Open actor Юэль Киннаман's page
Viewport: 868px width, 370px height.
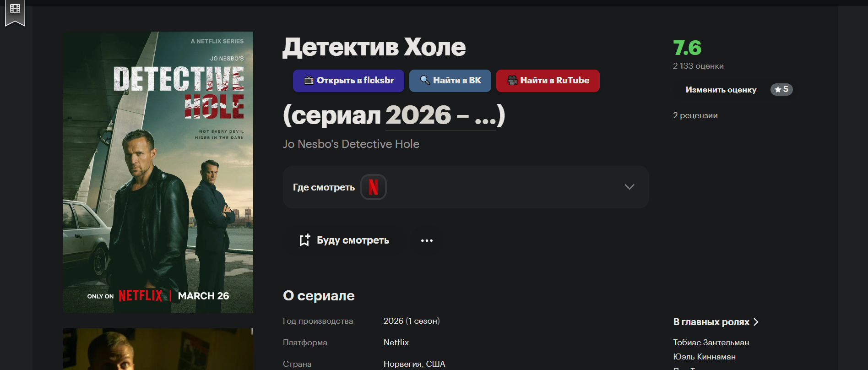[x=704, y=357]
